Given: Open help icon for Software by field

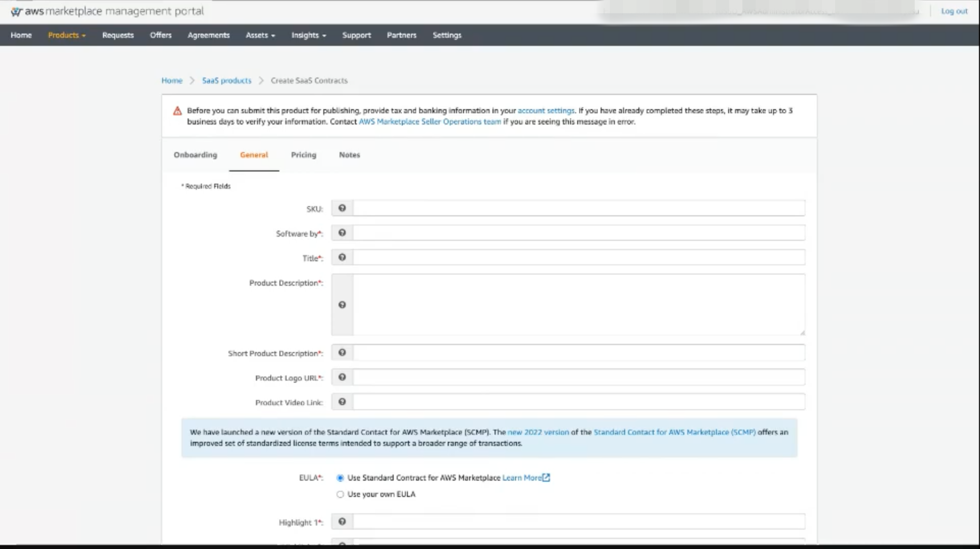Looking at the screenshot, I should pyautogui.click(x=342, y=233).
